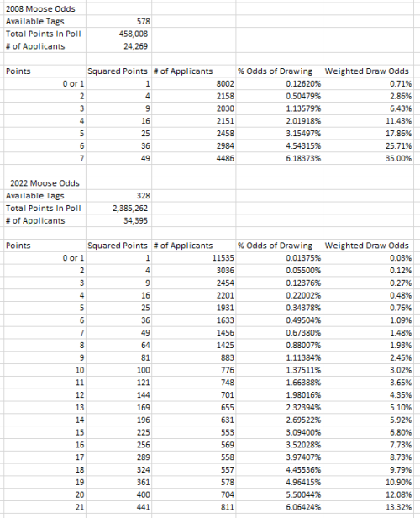Select the 2022 'Weighted Draw Odds' header
420x518 pixels.
click(x=367, y=246)
